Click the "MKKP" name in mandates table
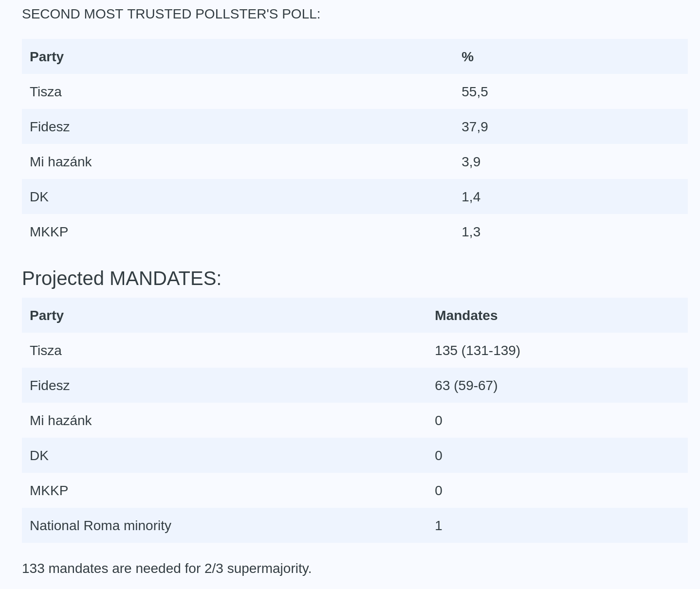 point(49,491)
